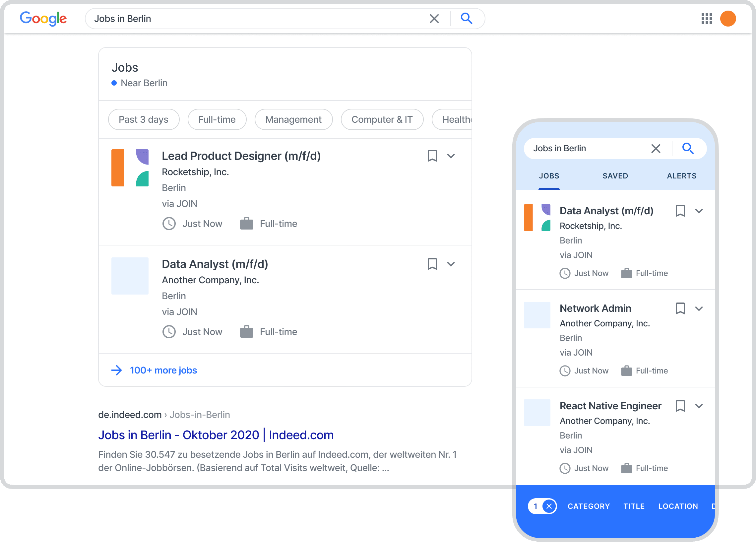Click the Google logo
The width and height of the screenshot is (756, 542).
pyautogui.click(x=43, y=19)
